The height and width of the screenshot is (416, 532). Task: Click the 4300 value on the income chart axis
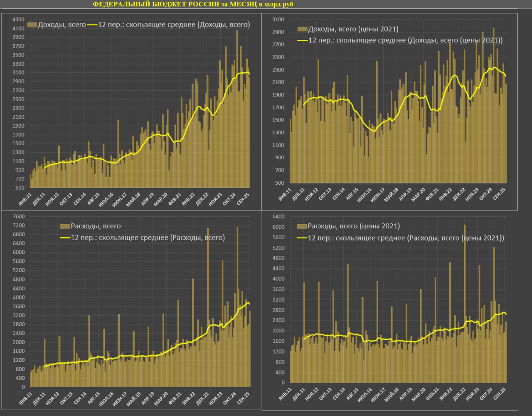point(19,20)
